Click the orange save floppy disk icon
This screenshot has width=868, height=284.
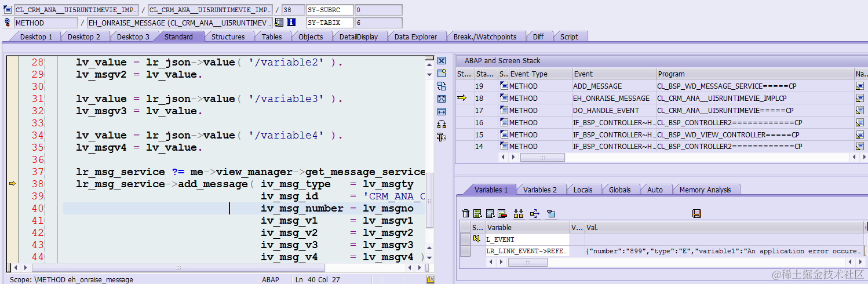(697, 214)
